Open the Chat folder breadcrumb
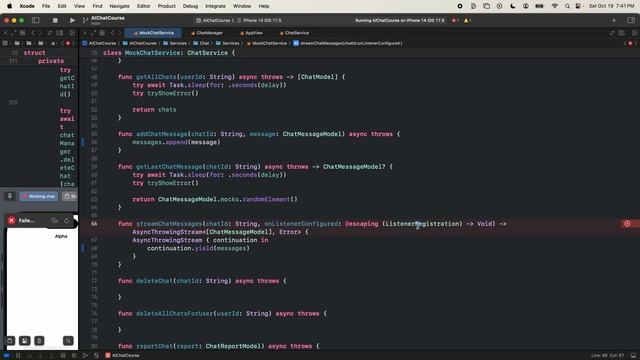The height and width of the screenshot is (360, 640). [x=201, y=43]
